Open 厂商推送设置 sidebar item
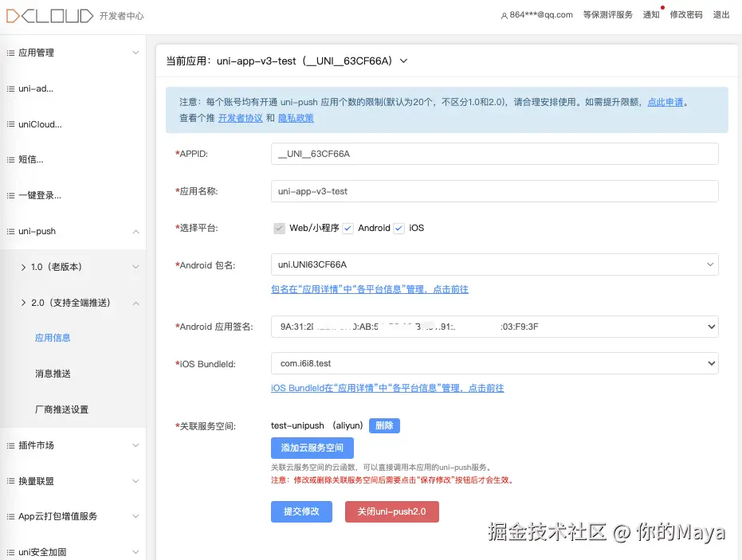 pos(61,409)
